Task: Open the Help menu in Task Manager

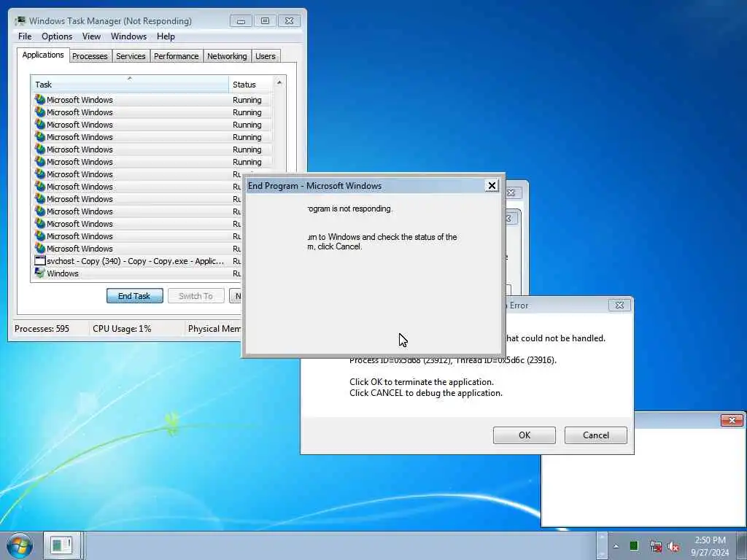Action: 166,36
